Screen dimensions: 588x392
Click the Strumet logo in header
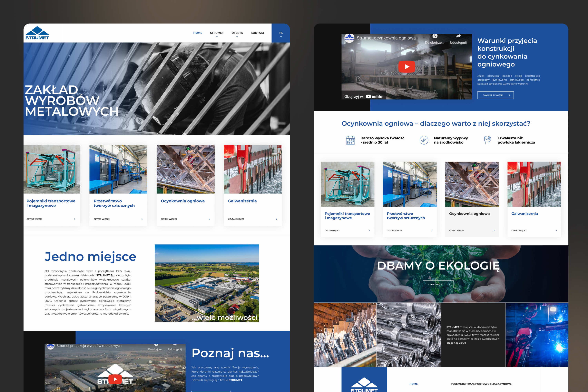(37, 33)
